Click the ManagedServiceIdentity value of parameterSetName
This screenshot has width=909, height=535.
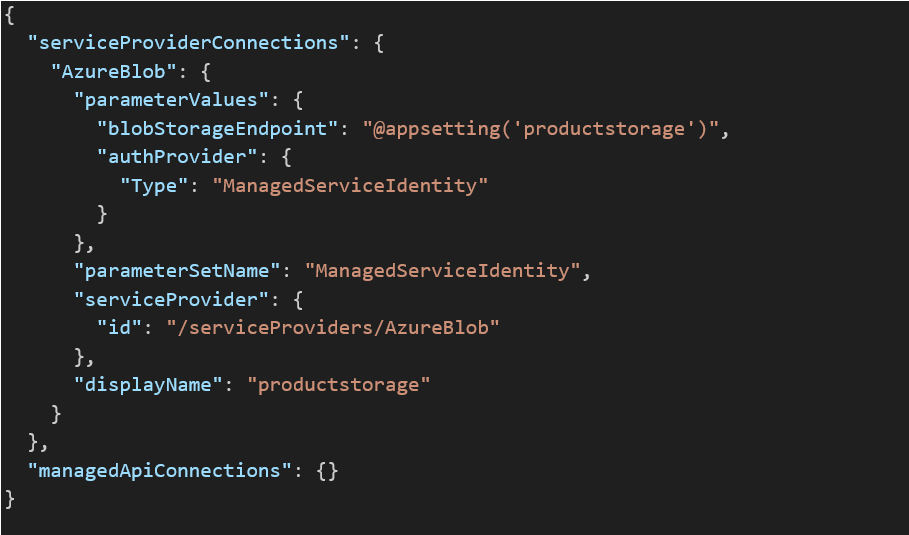pos(442,270)
